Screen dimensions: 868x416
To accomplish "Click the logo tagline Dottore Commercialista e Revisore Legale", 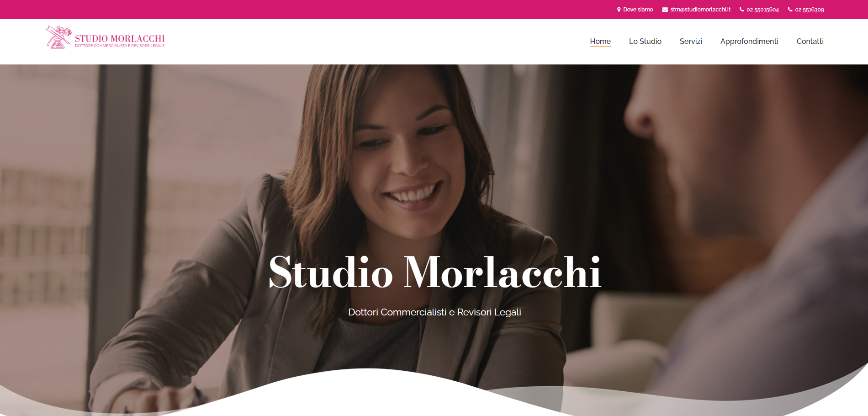I will [x=120, y=46].
